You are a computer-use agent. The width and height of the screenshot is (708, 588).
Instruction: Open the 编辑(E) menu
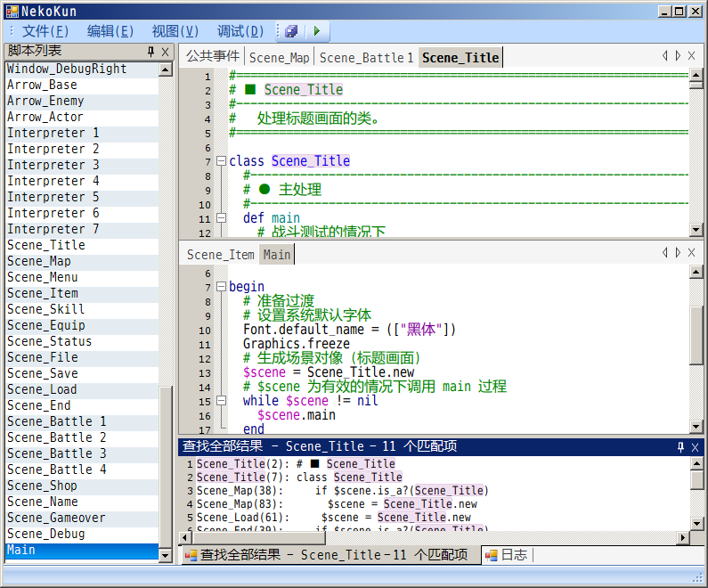110,31
